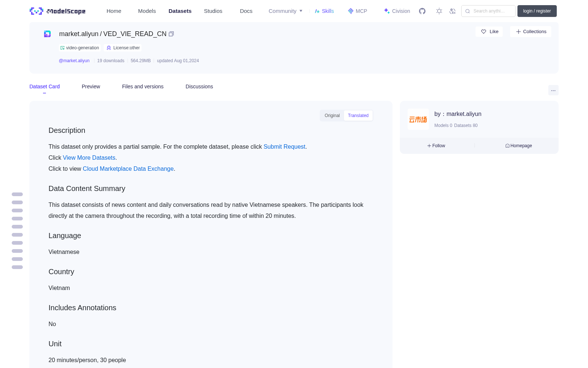
Task: Click the "Includes Annotations" heading
Action: [x=82, y=308]
